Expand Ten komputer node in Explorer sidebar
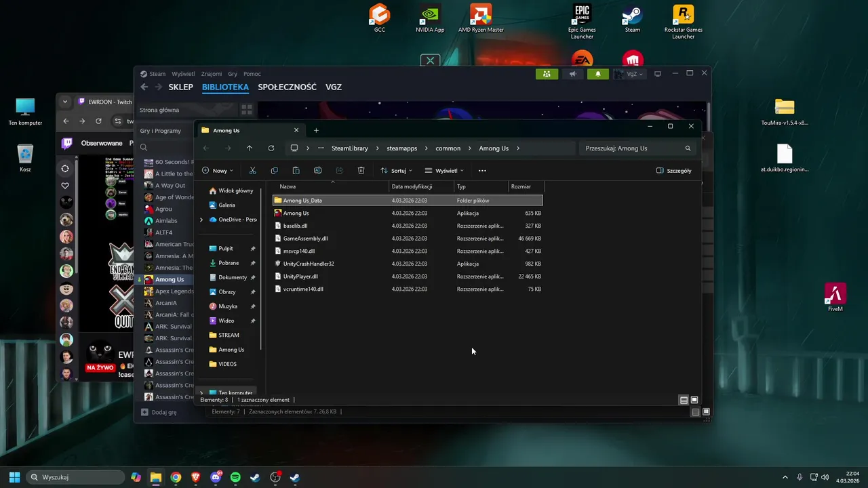 click(x=201, y=393)
